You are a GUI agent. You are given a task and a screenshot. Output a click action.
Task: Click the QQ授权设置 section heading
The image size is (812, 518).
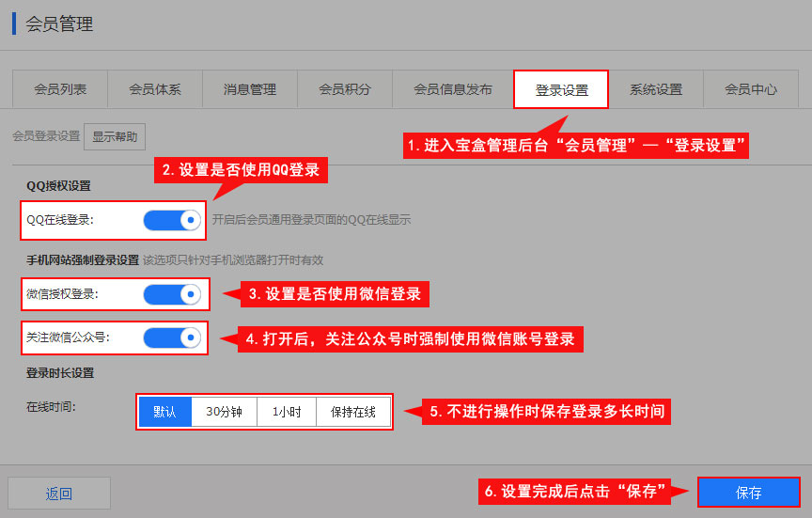coord(58,185)
